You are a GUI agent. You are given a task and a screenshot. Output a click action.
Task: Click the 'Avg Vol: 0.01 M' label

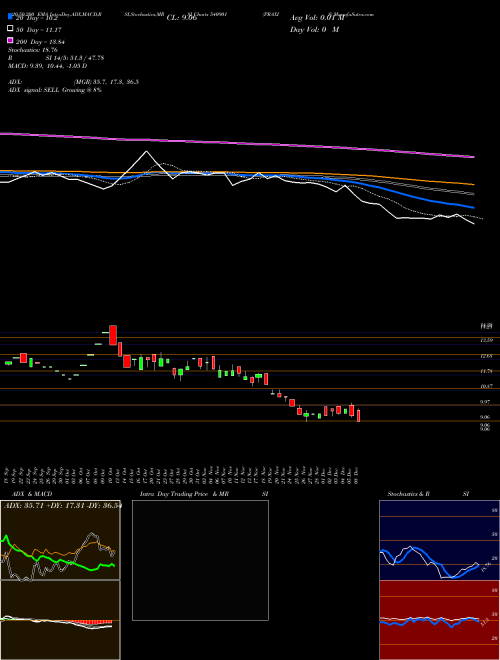pyautogui.click(x=317, y=18)
